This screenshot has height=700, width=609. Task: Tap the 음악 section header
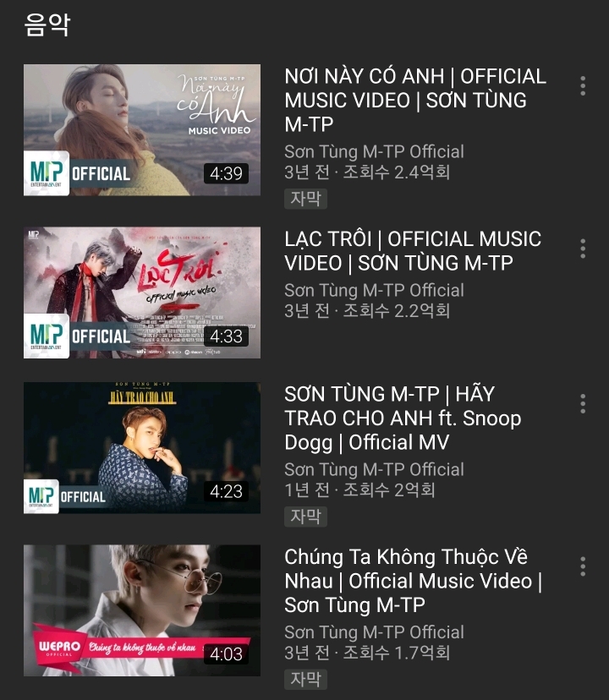[x=47, y=25]
